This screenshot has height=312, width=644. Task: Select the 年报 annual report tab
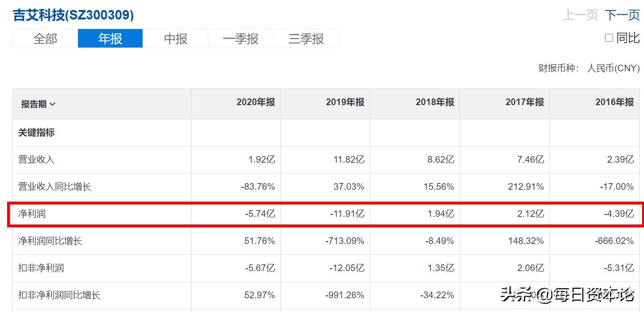coord(110,39)
